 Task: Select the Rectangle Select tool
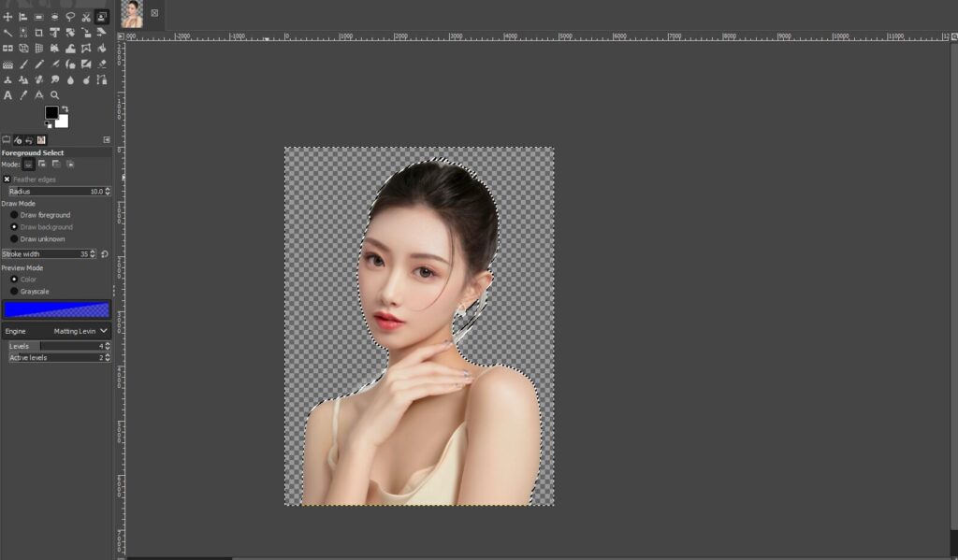tap(38, 17)
